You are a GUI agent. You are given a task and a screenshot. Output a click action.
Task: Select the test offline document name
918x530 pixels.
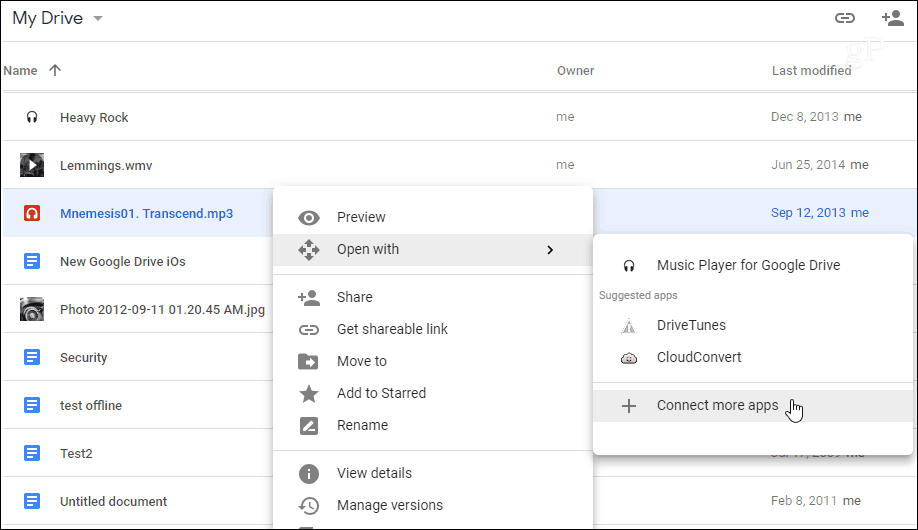point(91,406)
